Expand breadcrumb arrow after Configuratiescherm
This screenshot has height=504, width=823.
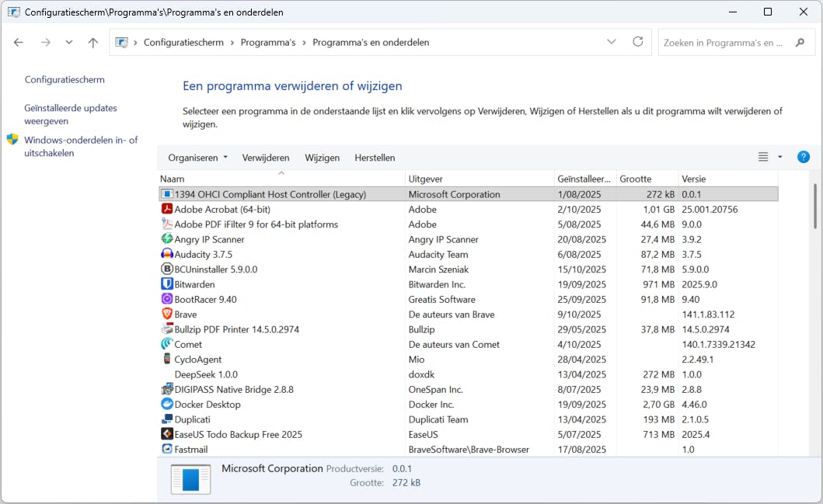pos(232,43)
